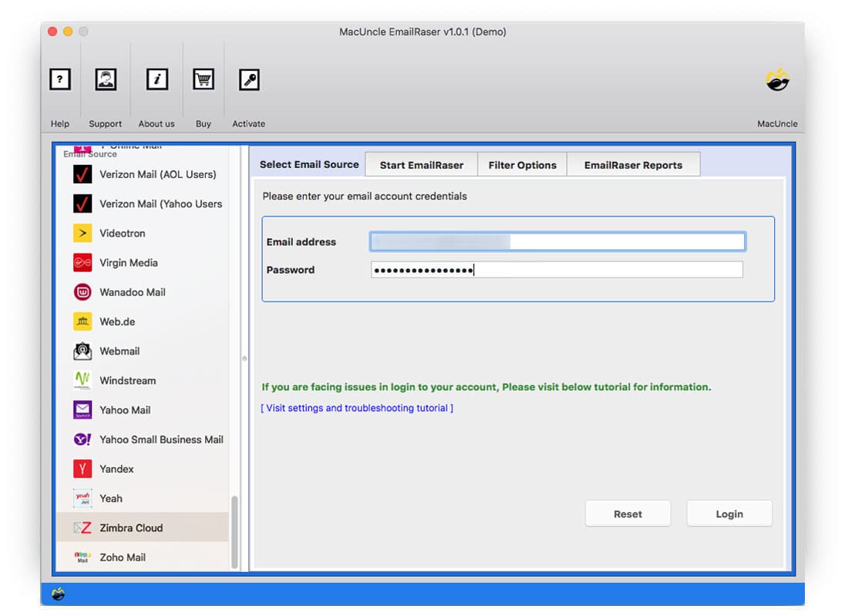The height and width of the screenshot is (616, 845).
Task: Select Virgin Media email source
Action: (x=127, y=263)
